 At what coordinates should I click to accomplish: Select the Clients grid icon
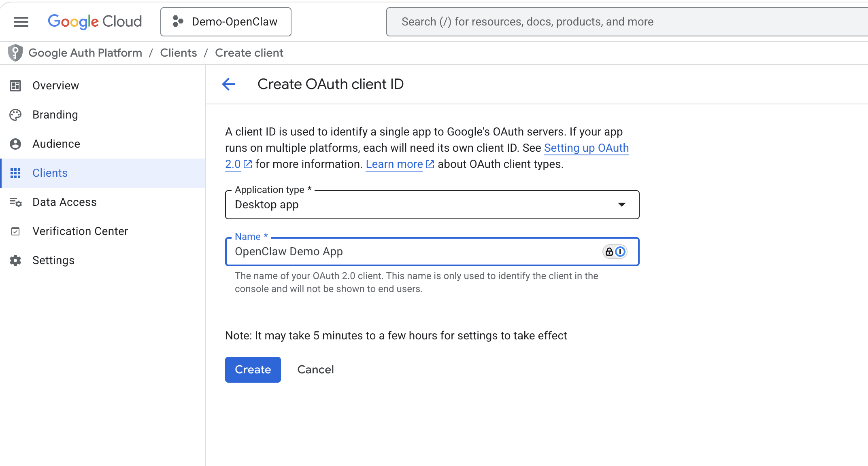tap(15, 173)
